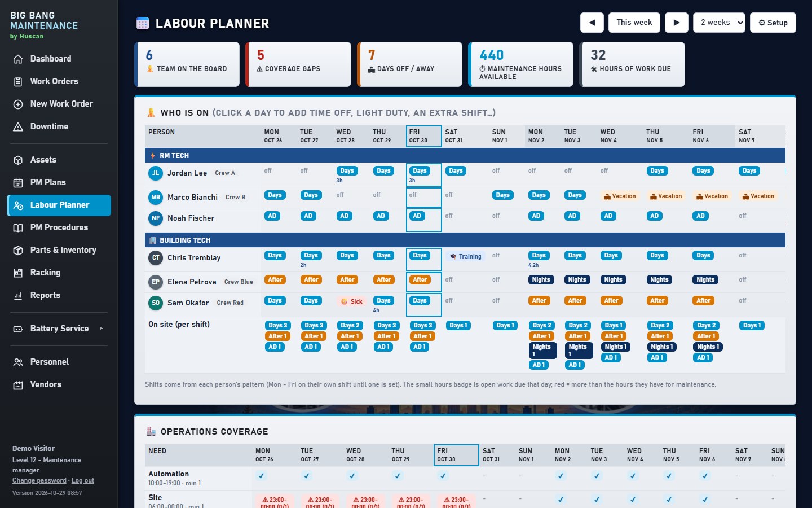Click the Reports chart icon
Image resolution: width=812 pixels, height=508 pixels.
coord(18,295)
